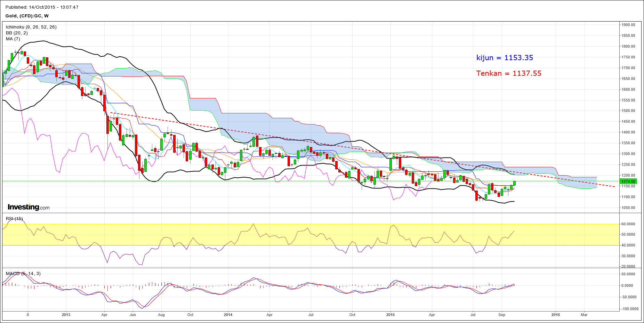Click the 1200.00 price axis label

tap(628, 175)
